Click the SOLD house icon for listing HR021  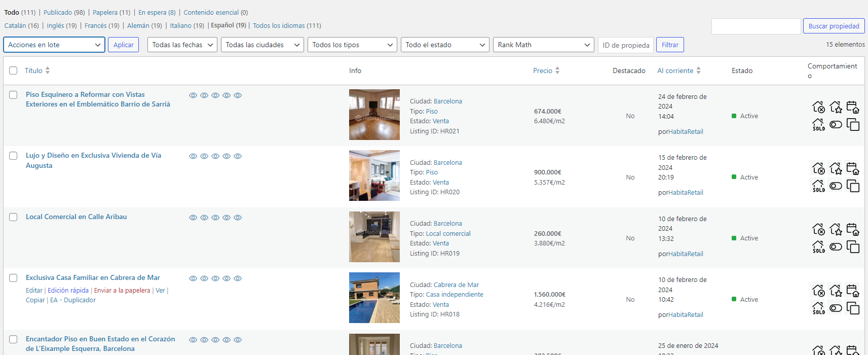click(818, 125)
